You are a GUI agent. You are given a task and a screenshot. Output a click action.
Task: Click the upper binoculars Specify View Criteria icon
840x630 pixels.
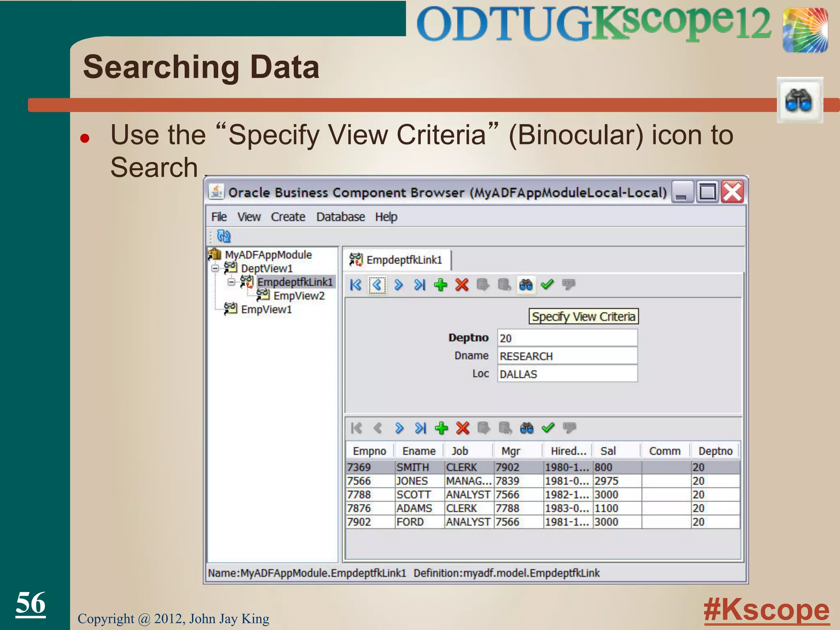526,285
